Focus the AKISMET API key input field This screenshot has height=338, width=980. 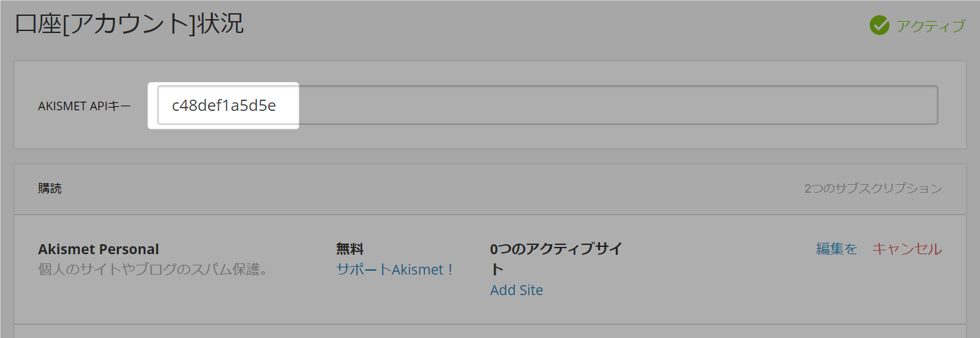pos(548,105)
